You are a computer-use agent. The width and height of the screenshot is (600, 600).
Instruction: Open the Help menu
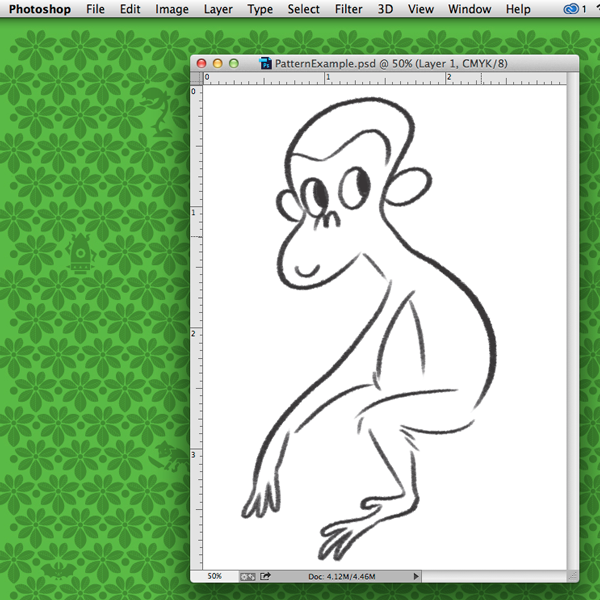click(518, 9)
